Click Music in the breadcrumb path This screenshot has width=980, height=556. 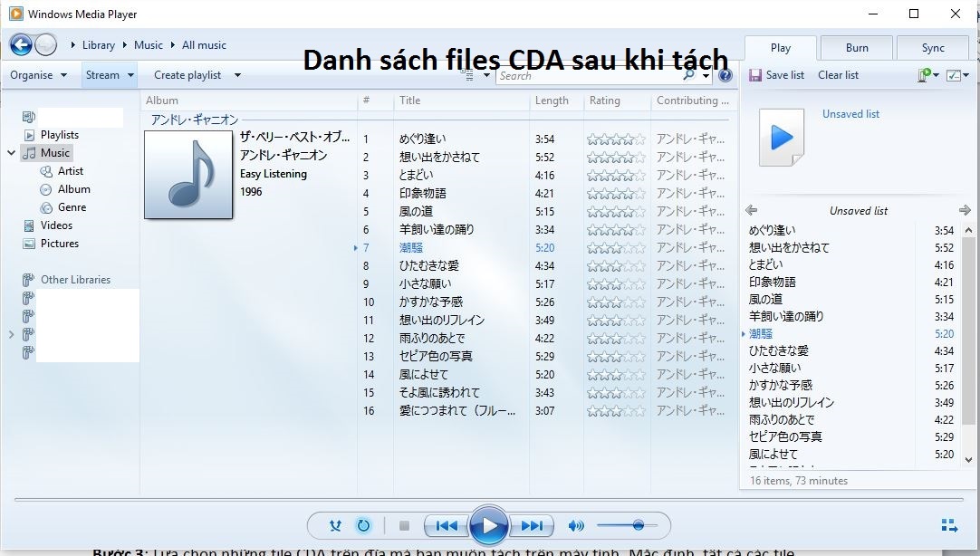149,45
